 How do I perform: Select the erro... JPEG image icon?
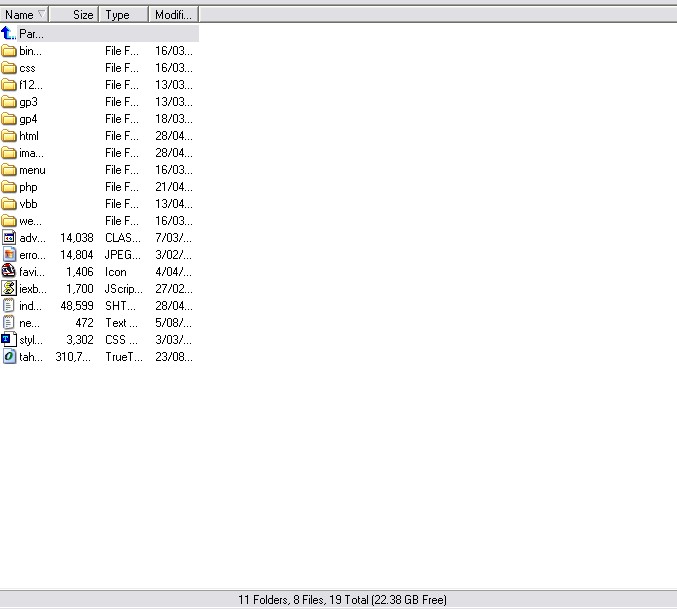pos(9,255)
